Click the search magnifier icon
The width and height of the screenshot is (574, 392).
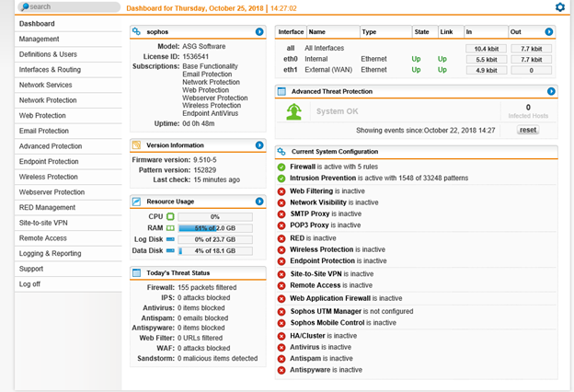[x=25, y=6]
